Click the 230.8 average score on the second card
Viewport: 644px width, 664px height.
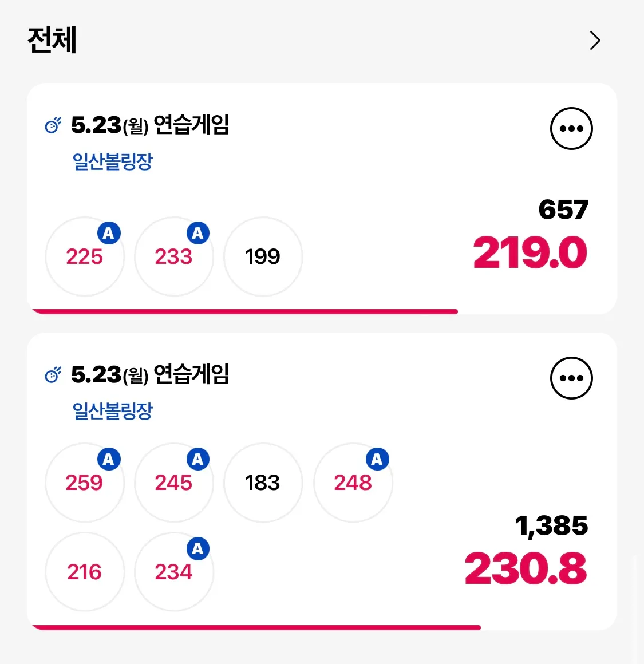pos(526,567)
